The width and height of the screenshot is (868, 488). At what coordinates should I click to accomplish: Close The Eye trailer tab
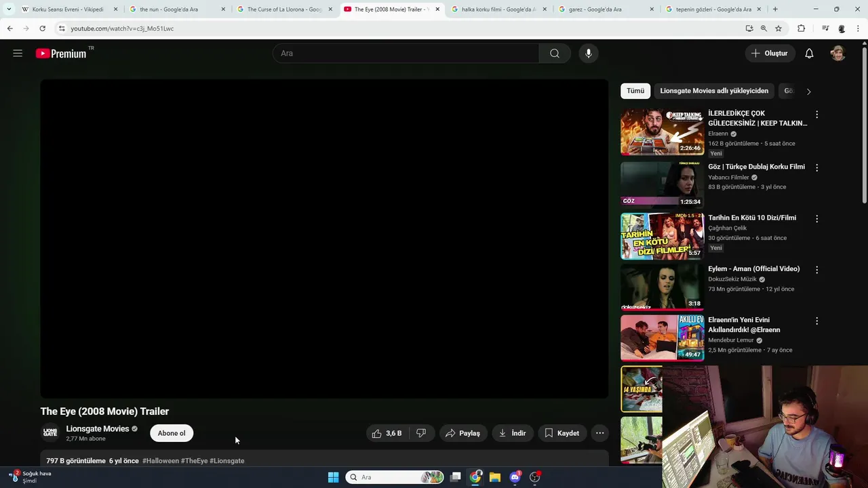click(437, 9)
